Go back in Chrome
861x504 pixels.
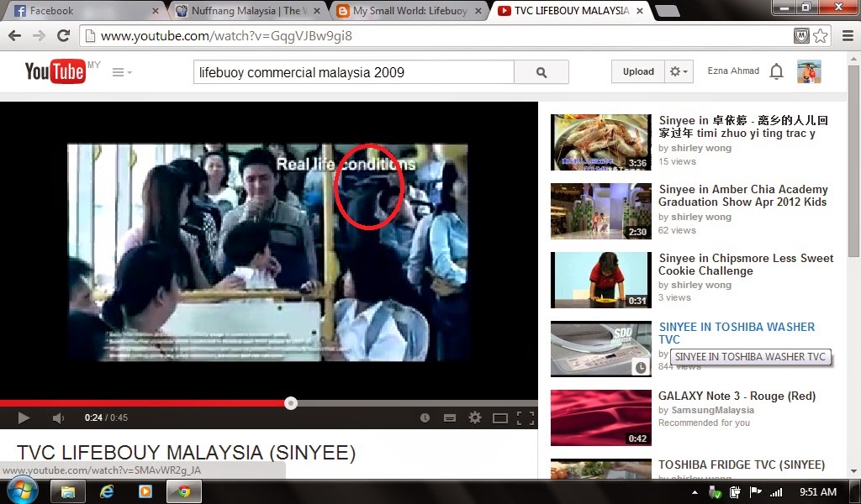click(15, 36)
